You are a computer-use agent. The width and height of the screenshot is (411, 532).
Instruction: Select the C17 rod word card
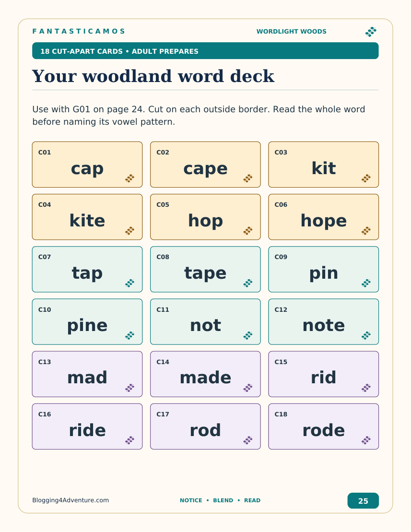[x=205, y=426]
